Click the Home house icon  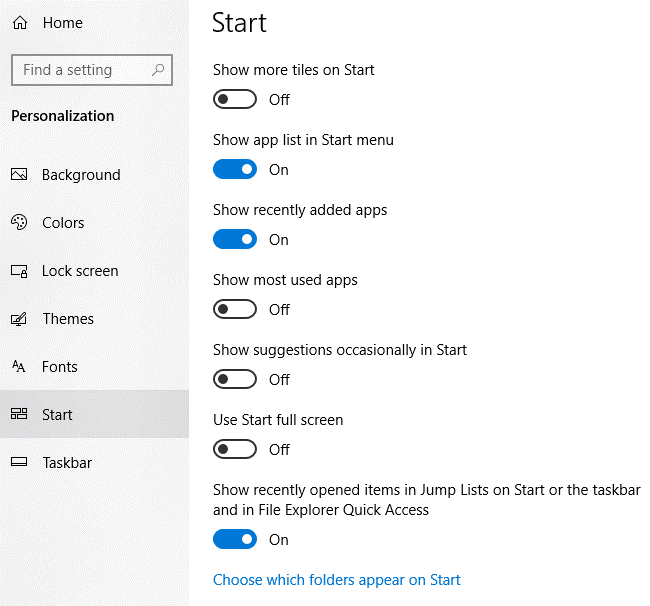point(20,23)
